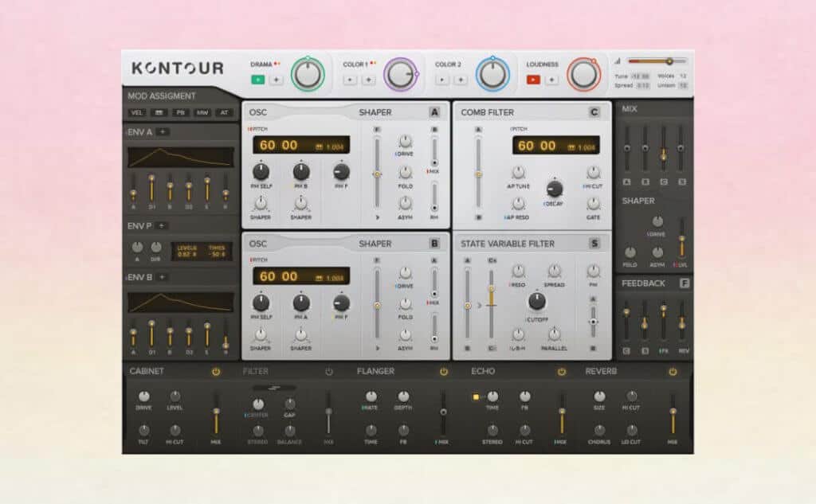Screen dimensions: 816x504
Task: Expand ENV A with plus button
Action: point(163,132)
